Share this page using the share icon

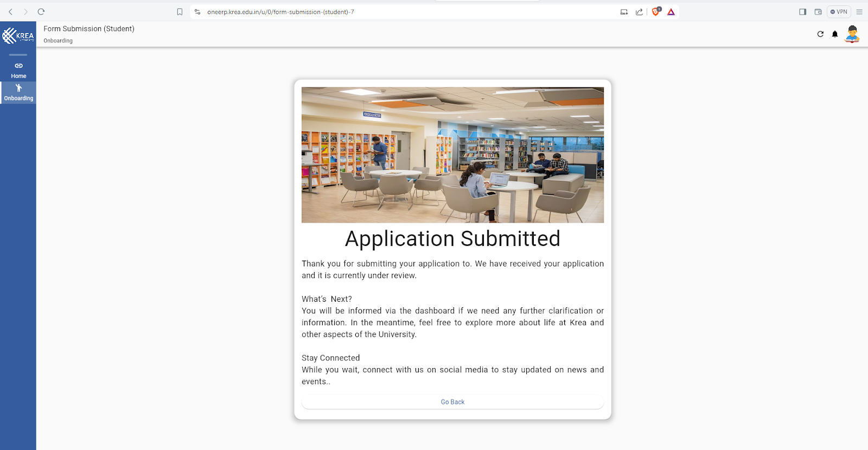pos(639,12)
